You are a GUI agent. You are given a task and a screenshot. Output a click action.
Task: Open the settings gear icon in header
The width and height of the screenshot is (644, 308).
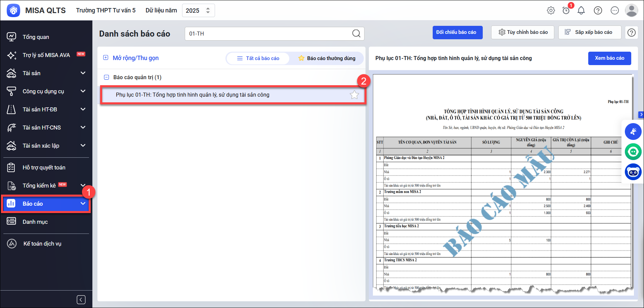point(551,10)
